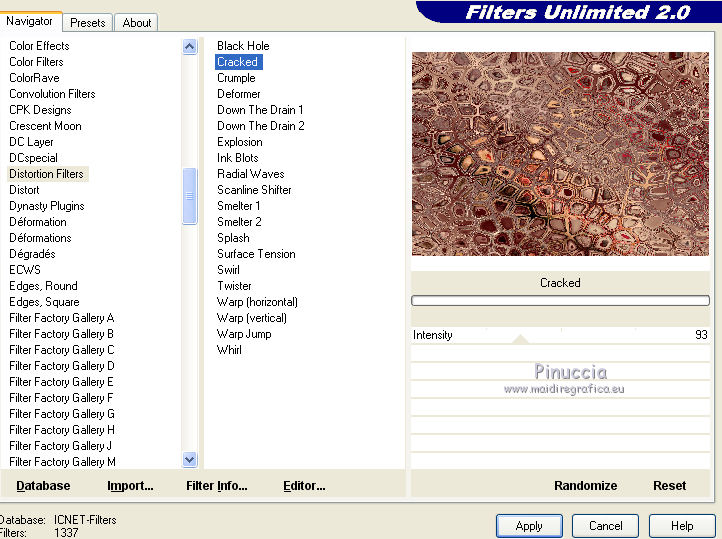The width and height of the screenshot is (722, 539).
Task: Choose the Scanline Shifter filter
Action: coord(254,190)
